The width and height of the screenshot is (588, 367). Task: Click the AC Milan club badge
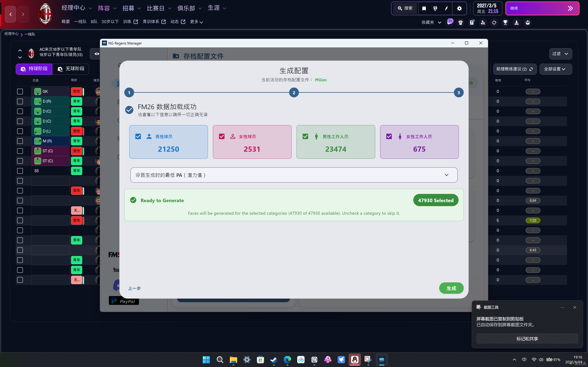pyautogui.click(x=45, y=14)
